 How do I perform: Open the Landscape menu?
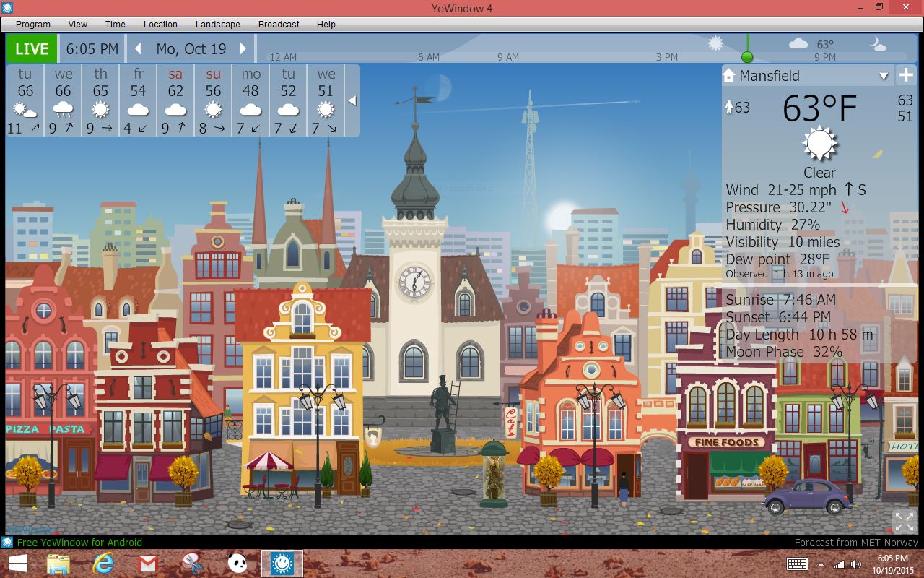coord(217,24)
